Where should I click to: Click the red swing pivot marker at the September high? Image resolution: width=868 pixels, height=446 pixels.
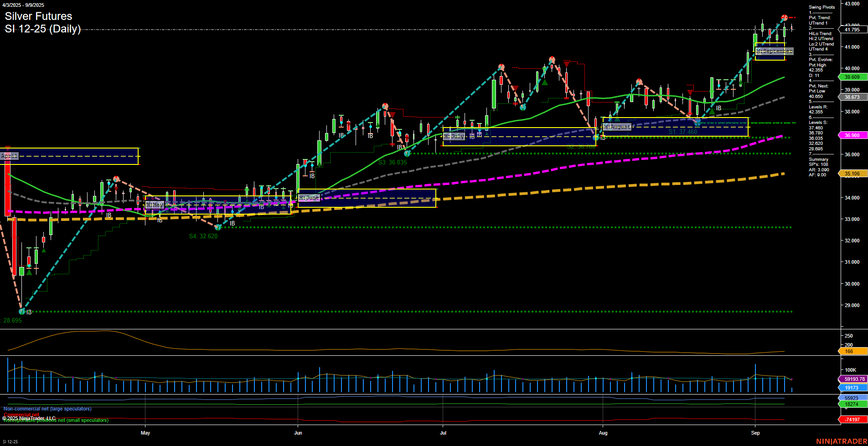(784, 18)
